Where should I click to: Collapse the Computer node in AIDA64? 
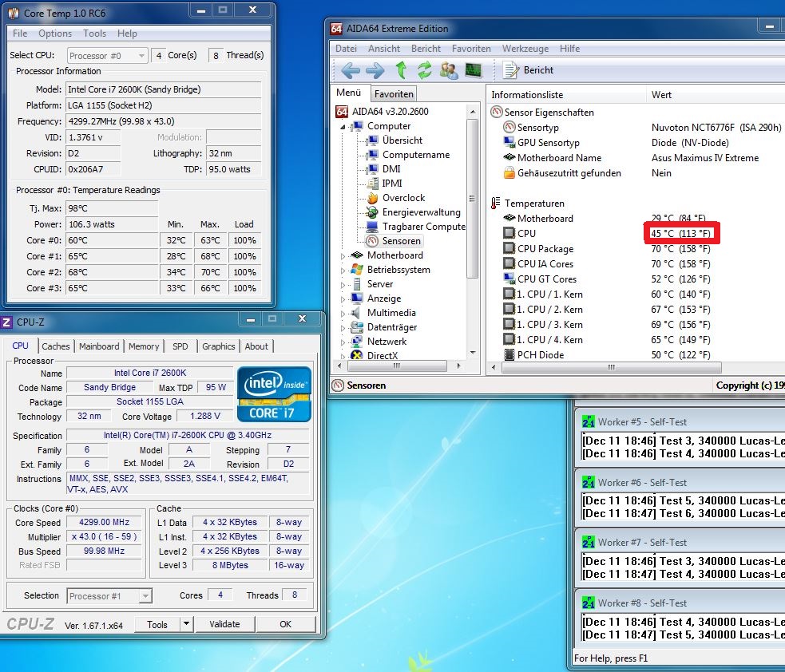pos(343,127)
